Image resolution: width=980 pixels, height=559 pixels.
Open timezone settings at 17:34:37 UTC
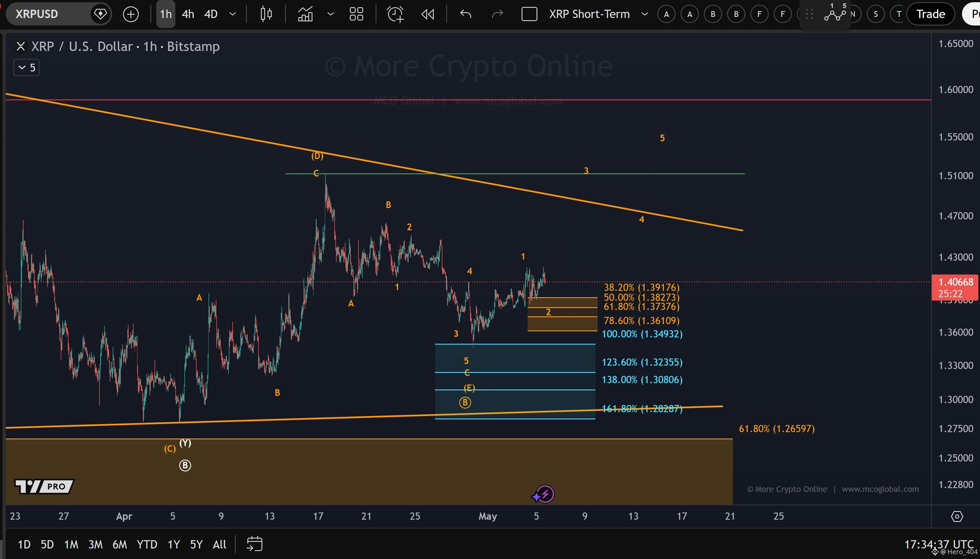[x=939, y=544]
